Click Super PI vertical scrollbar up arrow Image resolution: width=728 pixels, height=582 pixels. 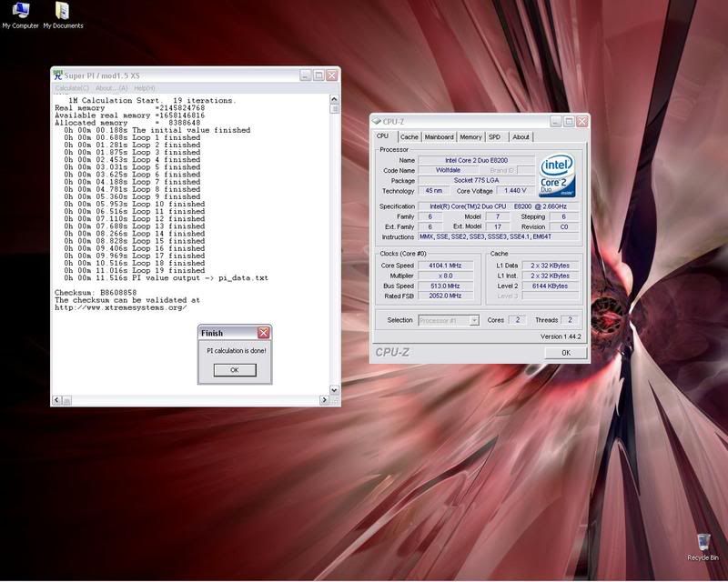334,99
